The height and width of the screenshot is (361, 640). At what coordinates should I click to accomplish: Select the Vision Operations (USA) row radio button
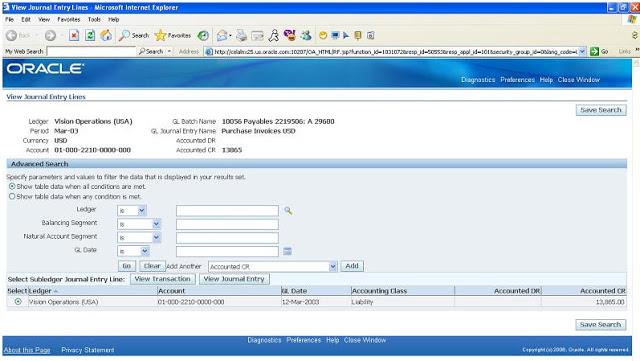point(18,302)
